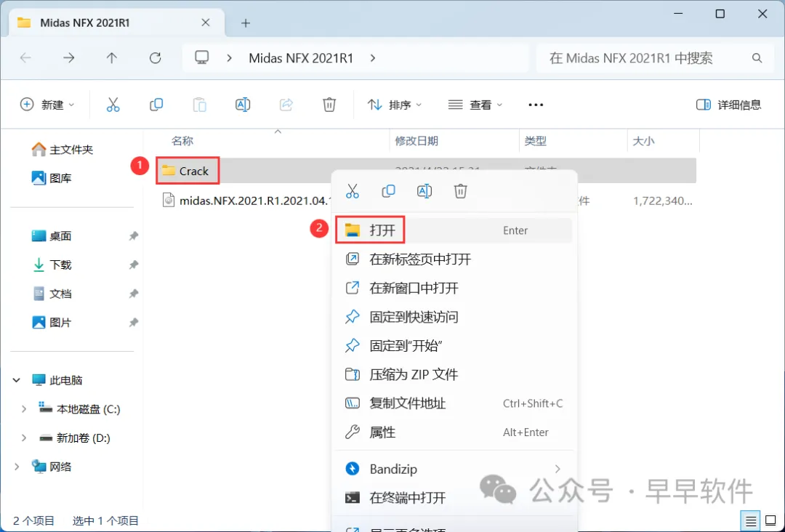Select 在终端中打开
The image size is (785, 532).
click(454, 498)
